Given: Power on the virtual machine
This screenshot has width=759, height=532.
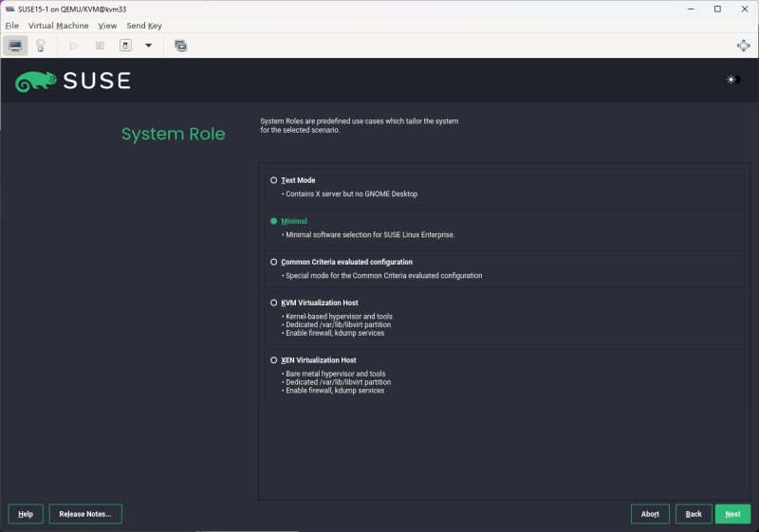Looking at the screenshot, I should (x=74, y=46).
